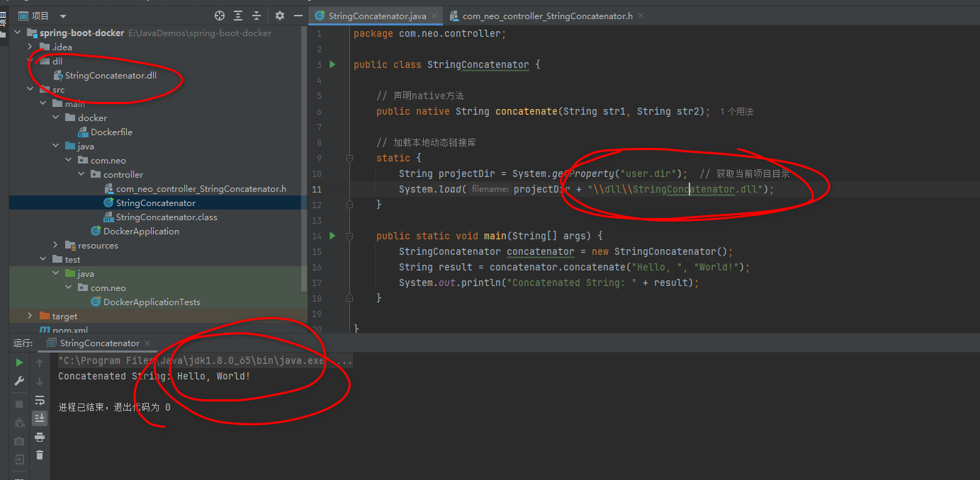Toggle soft-wrap in run console
Viewport: 980px width, 480px height.
pyautogui.click(x=40, y=400)
